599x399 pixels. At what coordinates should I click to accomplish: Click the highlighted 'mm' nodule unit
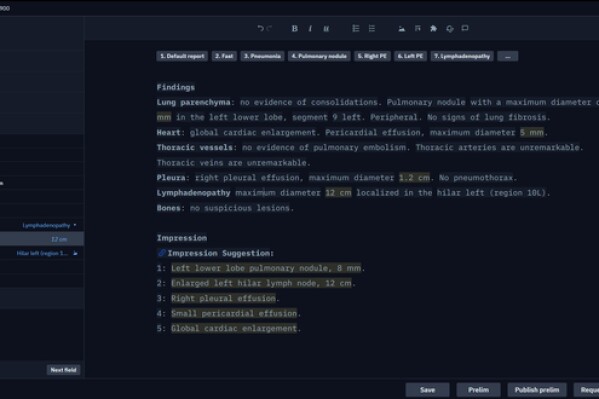[164, 117]
